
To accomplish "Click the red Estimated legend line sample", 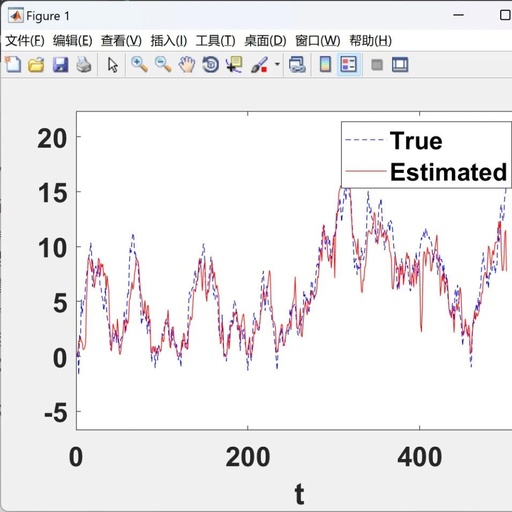I will point(366,171).
